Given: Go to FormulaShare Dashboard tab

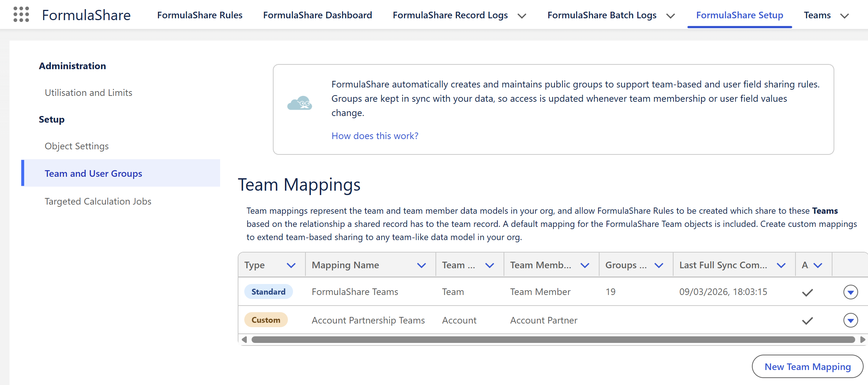Looking at the screenshot, I should [x=318, y=15].
